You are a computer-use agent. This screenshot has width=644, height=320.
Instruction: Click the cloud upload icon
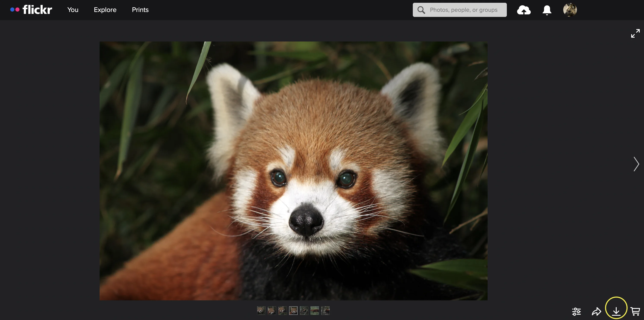pos(523,10)
